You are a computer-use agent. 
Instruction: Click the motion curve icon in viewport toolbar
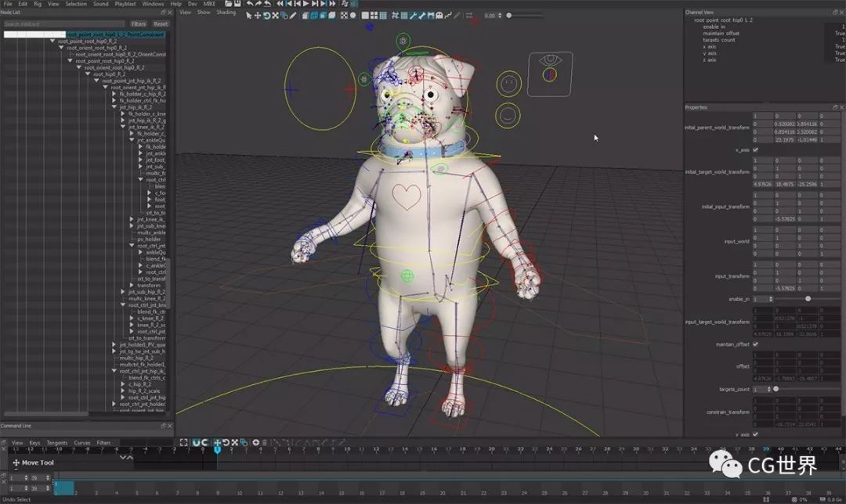[449, 16]
